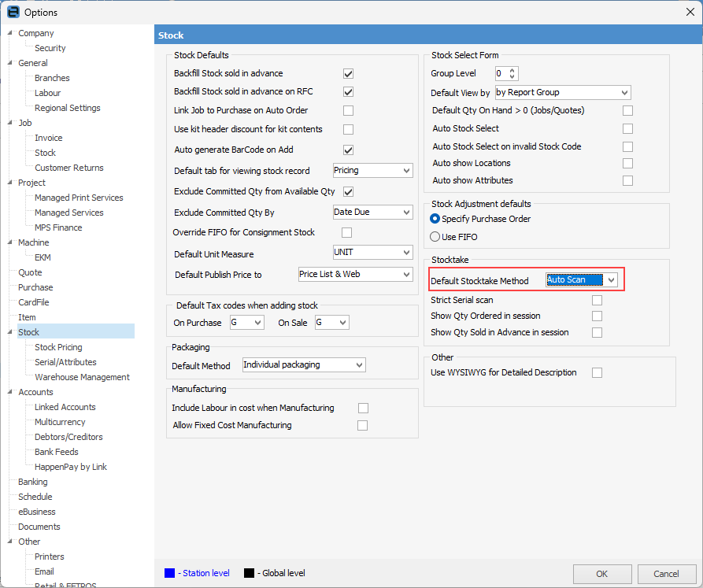Open Regional Settings options page
The width and height of the screenshot is (703, 588).
[67, 108]
